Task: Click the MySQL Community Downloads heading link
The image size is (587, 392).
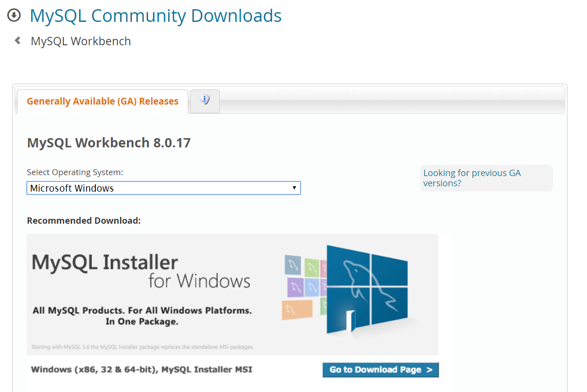Action: (x=156, y=15)
